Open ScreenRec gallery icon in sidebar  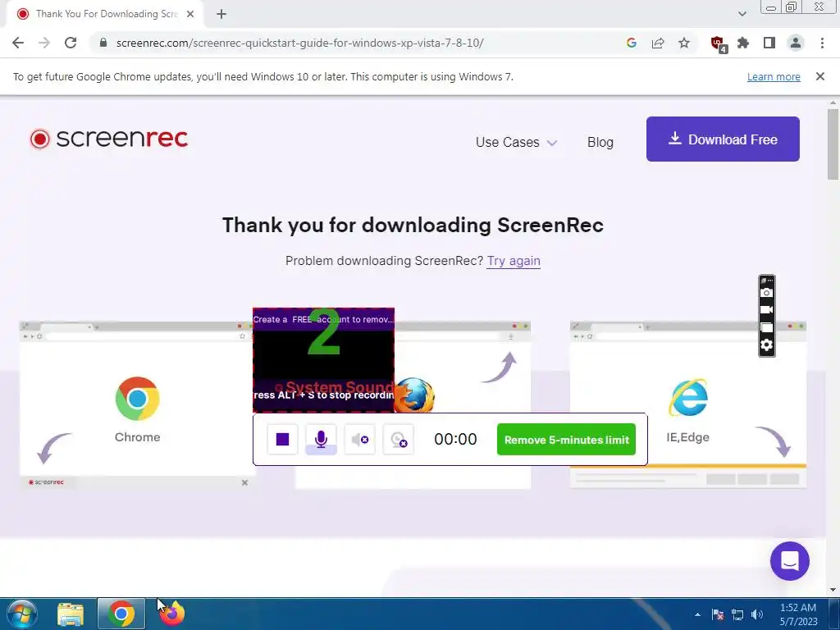coord(767,326)
